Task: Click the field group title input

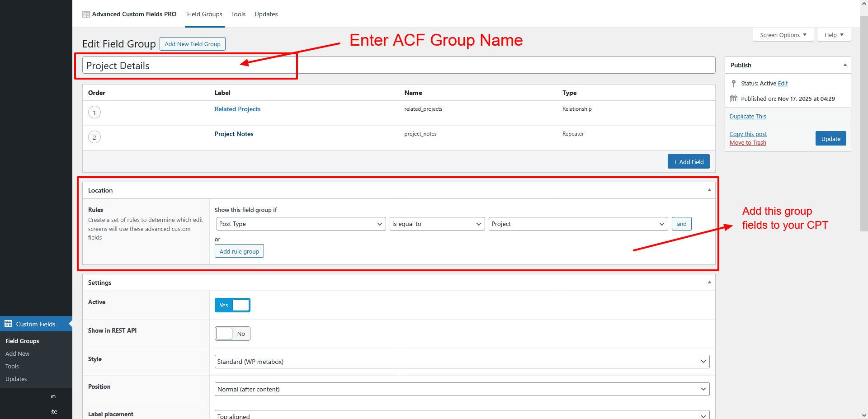Action: coord(398,66)
